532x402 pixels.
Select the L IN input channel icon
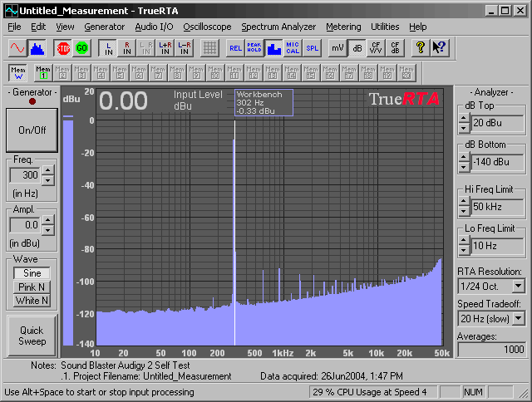coord(108,48)
